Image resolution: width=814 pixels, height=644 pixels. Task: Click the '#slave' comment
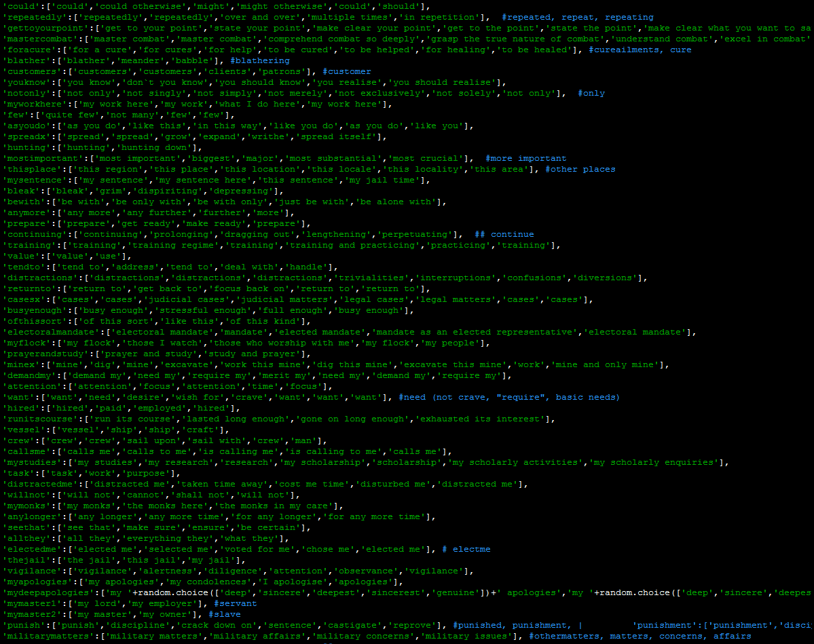click(224, 615)
